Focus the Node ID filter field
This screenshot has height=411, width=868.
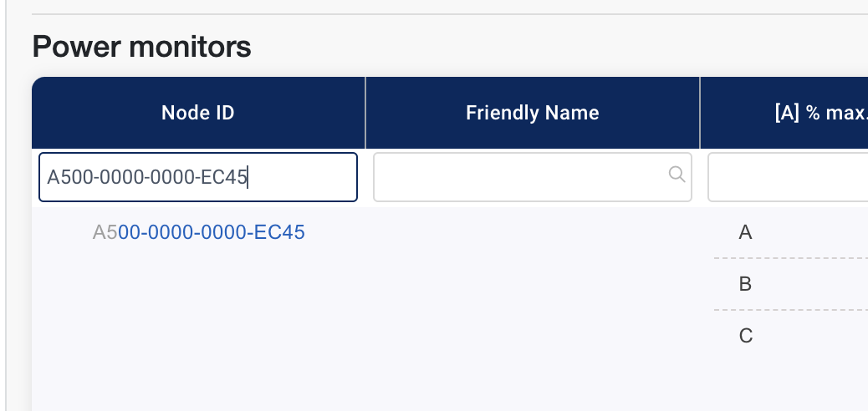click(x=198, y=177)
